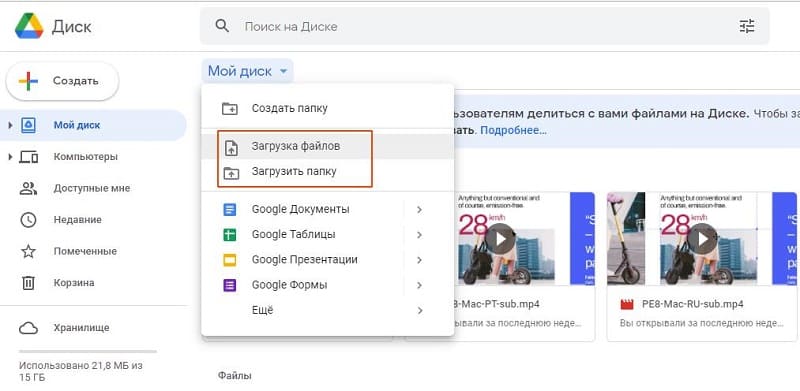Click the Создать button
The image size is (800, 391).
tap(62, 81)
